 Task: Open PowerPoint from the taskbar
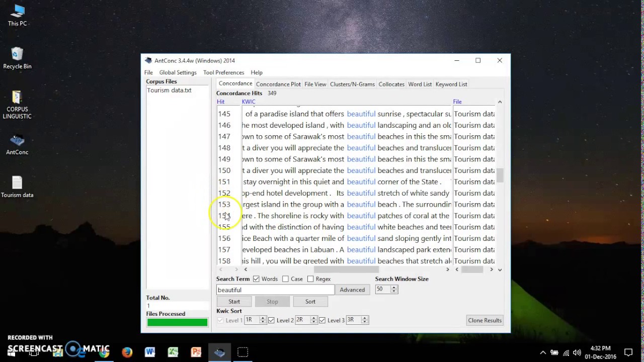click(196, 352)
